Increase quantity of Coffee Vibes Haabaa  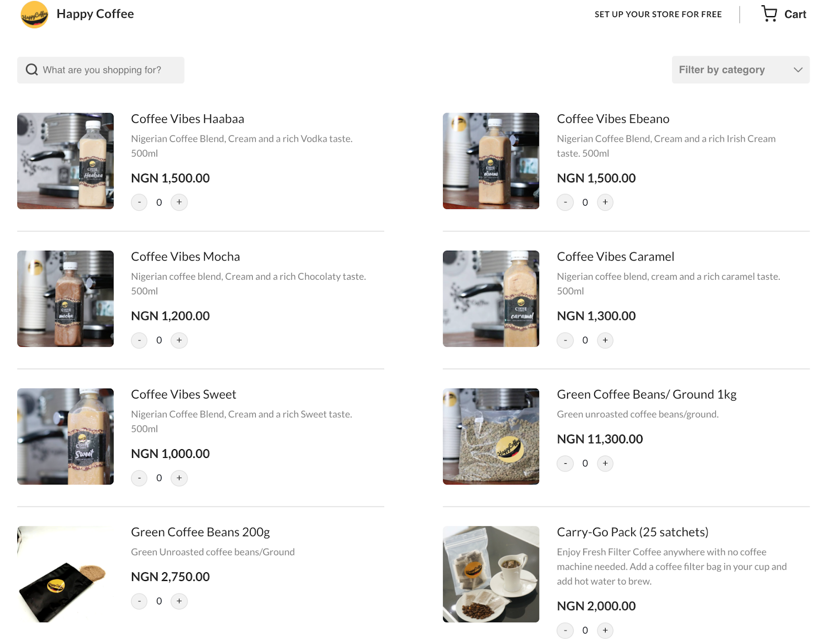(179, 202)
